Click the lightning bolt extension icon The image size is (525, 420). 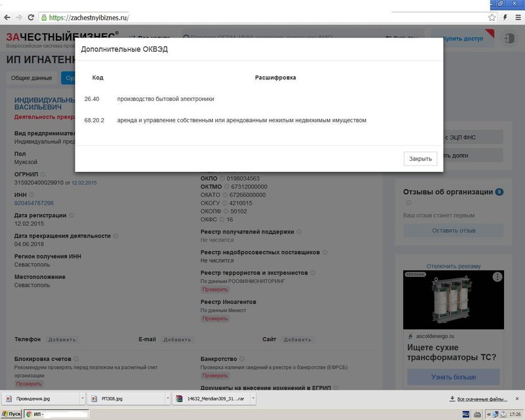tap(505, 18)
